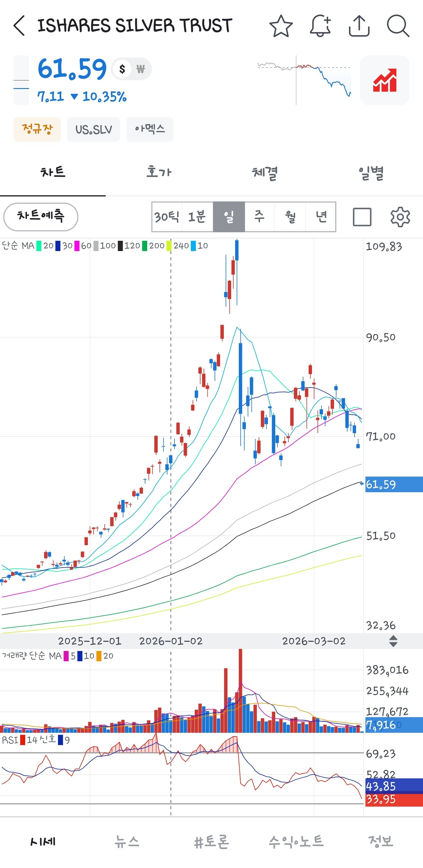Tap the volume MA 20 orange swatch
This screenshot has width=423, height=868.
99,656
